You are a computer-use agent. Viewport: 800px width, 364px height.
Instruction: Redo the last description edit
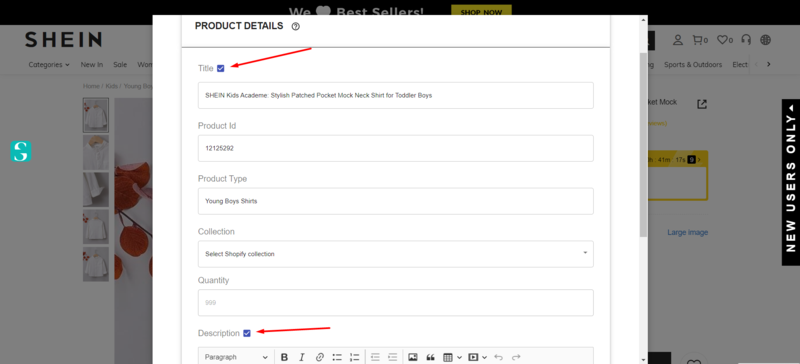pos(516,357)
